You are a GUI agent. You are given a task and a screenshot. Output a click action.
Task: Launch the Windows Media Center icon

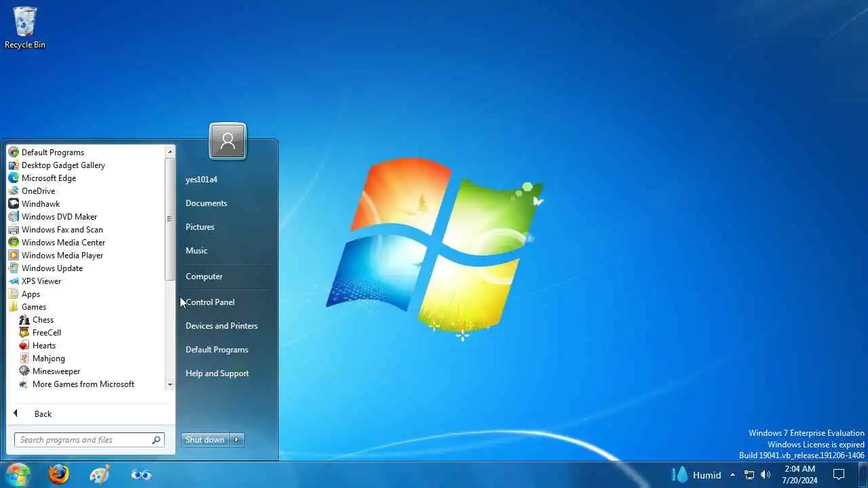coord(14,243)
